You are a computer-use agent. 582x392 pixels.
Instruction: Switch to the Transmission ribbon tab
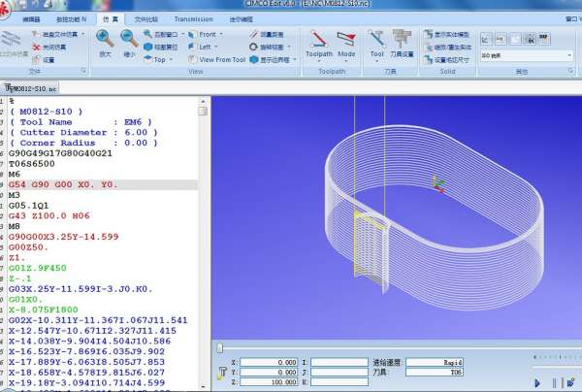tap(193, 18)
